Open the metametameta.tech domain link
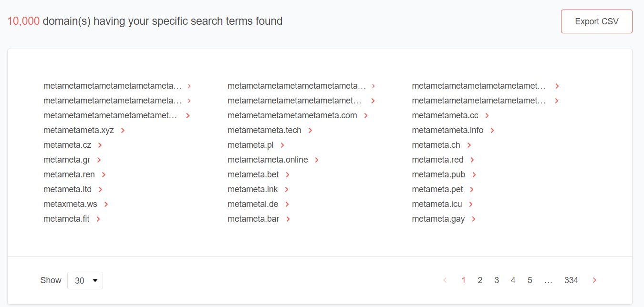Viewport: 644px width, 307px height. pos(264,130)
